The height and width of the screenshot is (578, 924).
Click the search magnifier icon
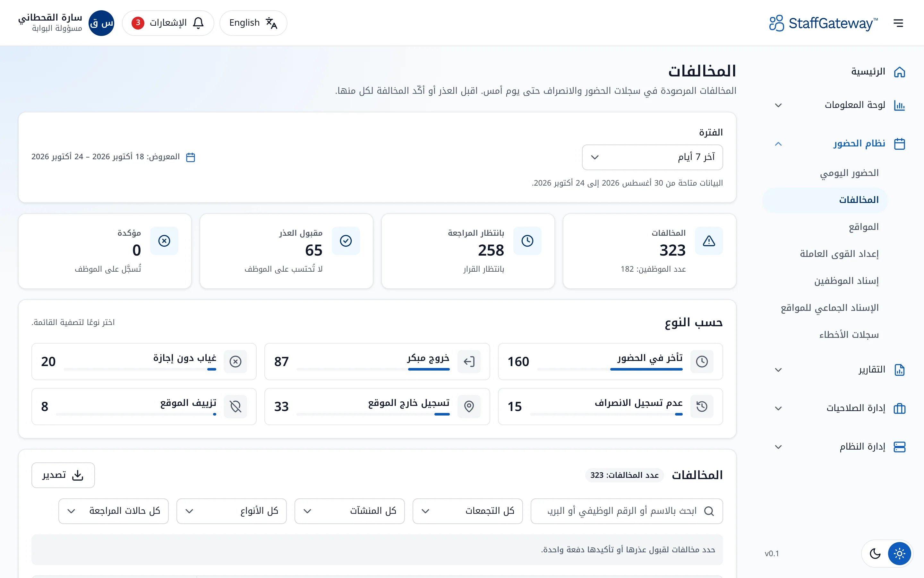coord(709,511)
